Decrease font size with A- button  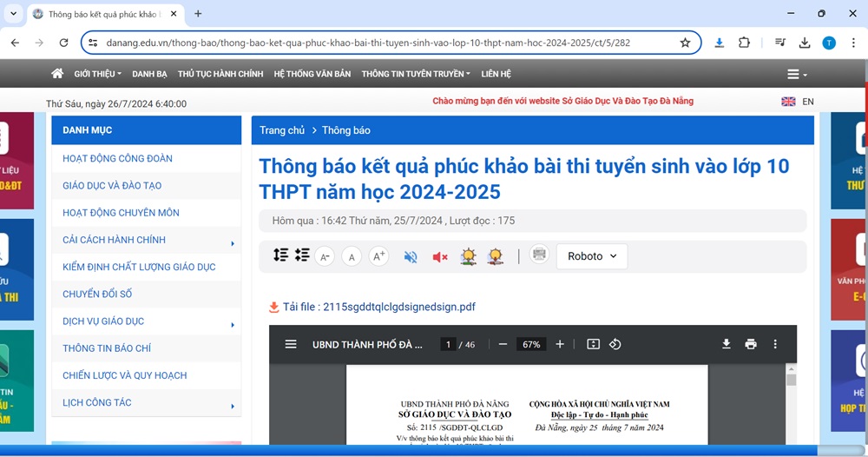point(325,256)
